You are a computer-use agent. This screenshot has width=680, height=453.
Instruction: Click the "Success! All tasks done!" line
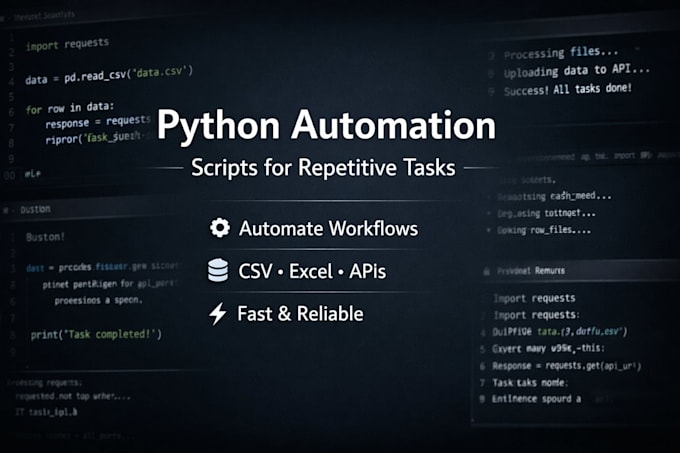click(x=568, y=89)
